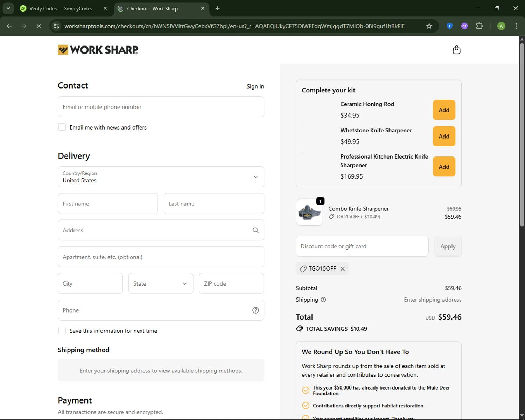Click the scrollbar down arrow

pyautogui.click(x=522, y=416)
